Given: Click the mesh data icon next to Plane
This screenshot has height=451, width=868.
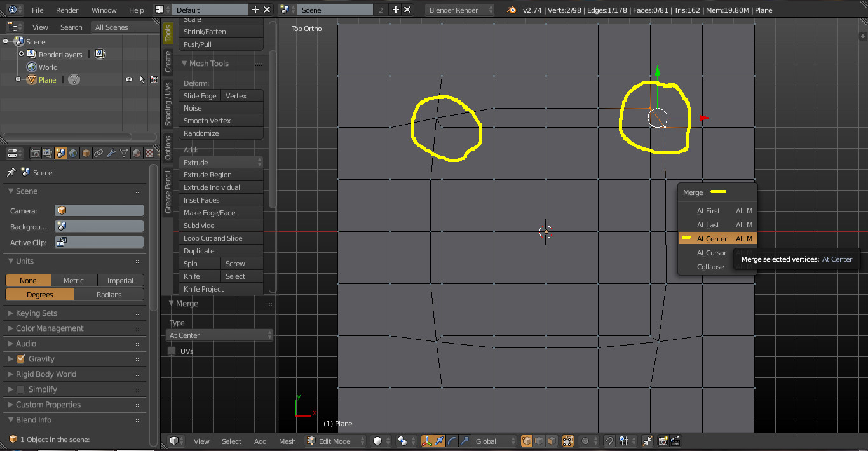Looking at the screenshot, I should (74, 79).
